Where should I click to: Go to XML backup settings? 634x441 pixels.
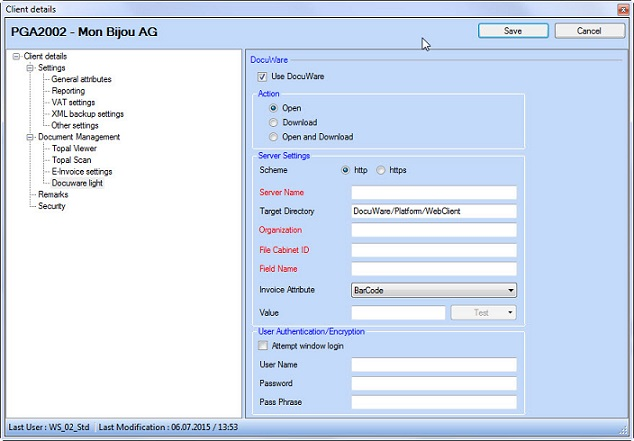(x=87, y=114)
